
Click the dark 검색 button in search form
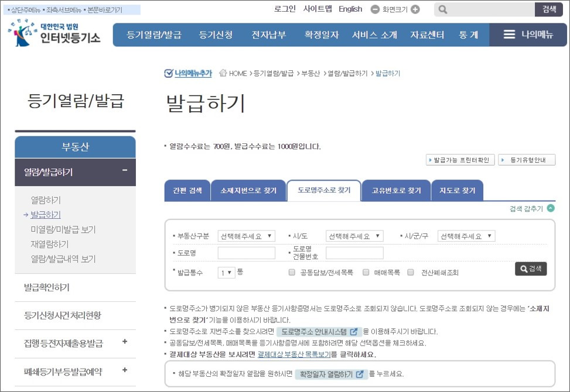(x=531, y=269)
